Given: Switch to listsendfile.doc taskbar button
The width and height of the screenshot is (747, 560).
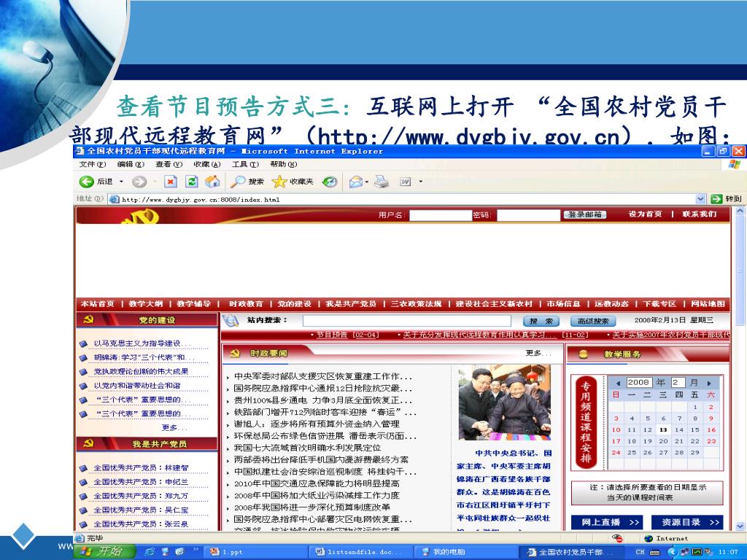Looking at the screenshot, I should tap(362, 552).
